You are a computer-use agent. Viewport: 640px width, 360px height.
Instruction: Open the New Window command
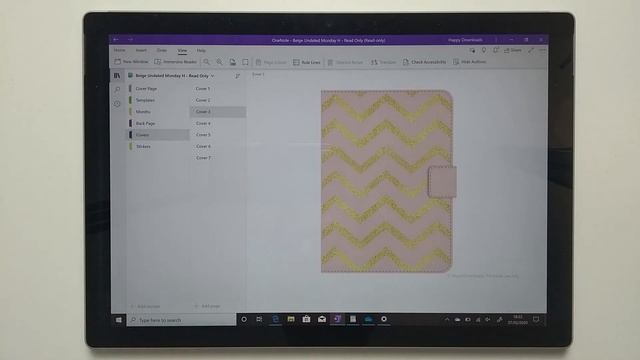(131, 62)
